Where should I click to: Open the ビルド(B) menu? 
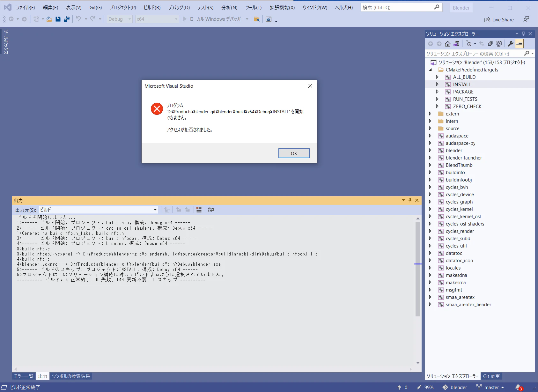[x=152, y=7]
